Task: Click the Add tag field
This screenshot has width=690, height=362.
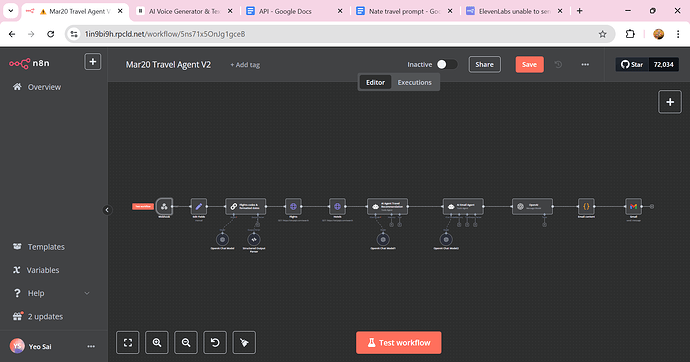Action: coord(245,65)
